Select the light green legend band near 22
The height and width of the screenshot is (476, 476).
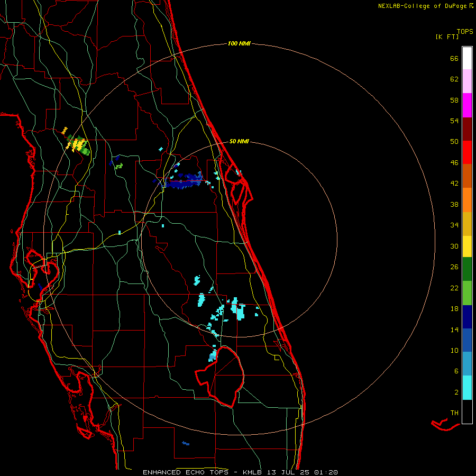tap(467, 293)
